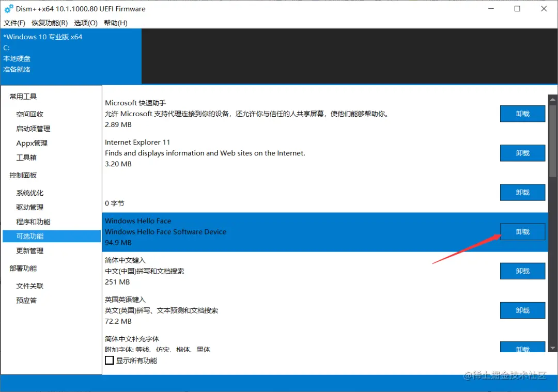Open 驱动管理 in sidebar

point(30,208)
